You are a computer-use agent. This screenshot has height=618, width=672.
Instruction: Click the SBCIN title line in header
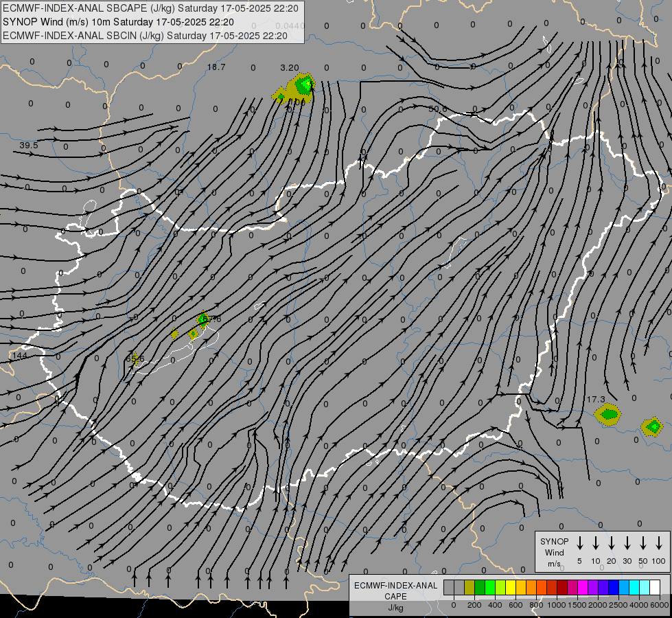[145, 36]
